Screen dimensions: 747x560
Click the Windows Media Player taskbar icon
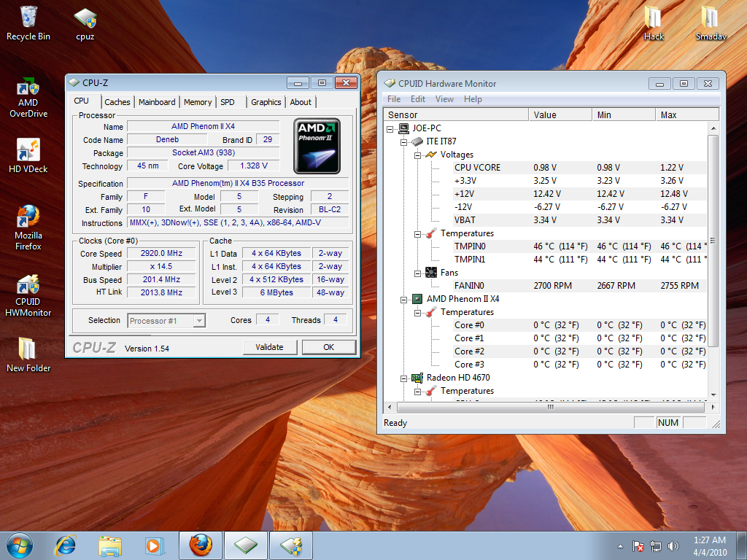[x=153, y=545]
